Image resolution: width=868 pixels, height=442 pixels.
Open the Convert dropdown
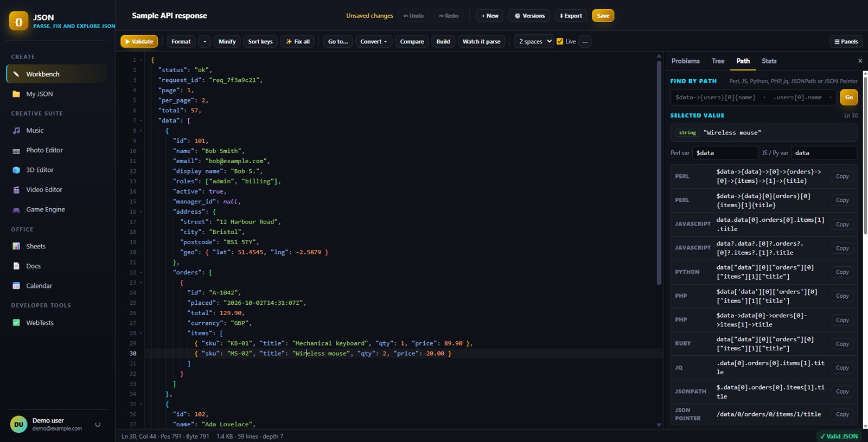pos(374,42)
